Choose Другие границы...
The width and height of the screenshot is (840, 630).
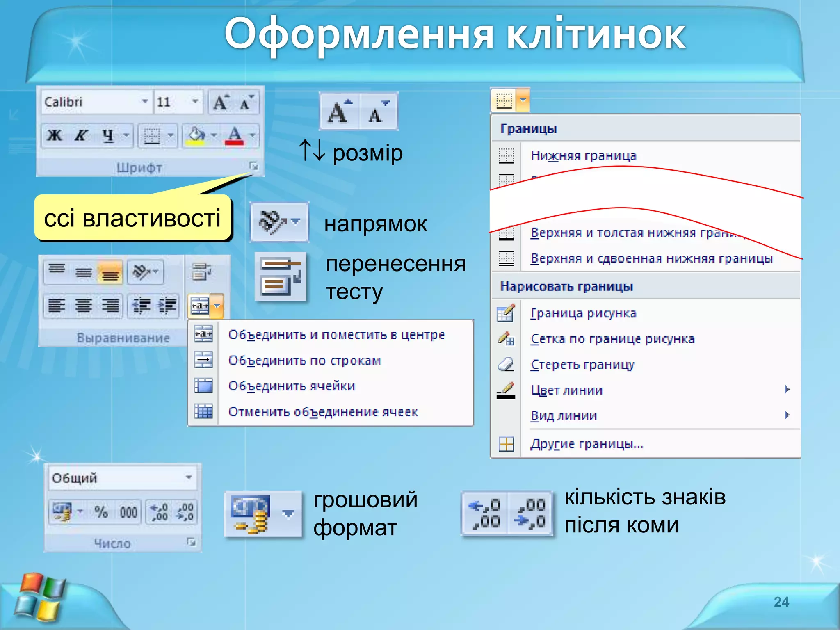pos(646,444)
